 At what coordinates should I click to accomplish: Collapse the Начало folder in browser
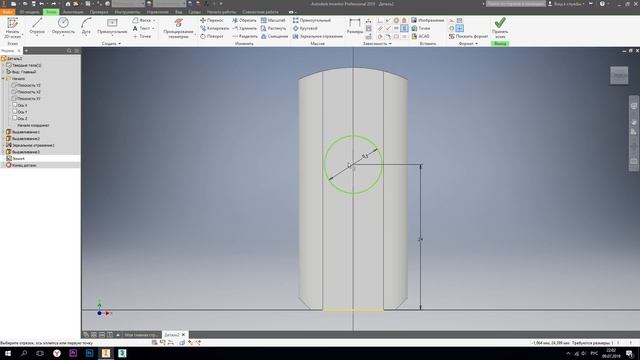click(3, 78)
